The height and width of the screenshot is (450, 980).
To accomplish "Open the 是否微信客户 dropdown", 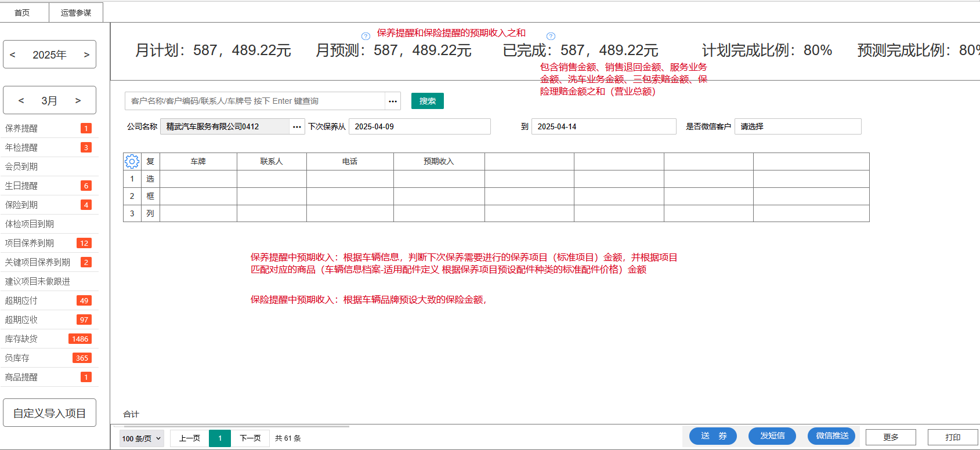I will [797, 126].
